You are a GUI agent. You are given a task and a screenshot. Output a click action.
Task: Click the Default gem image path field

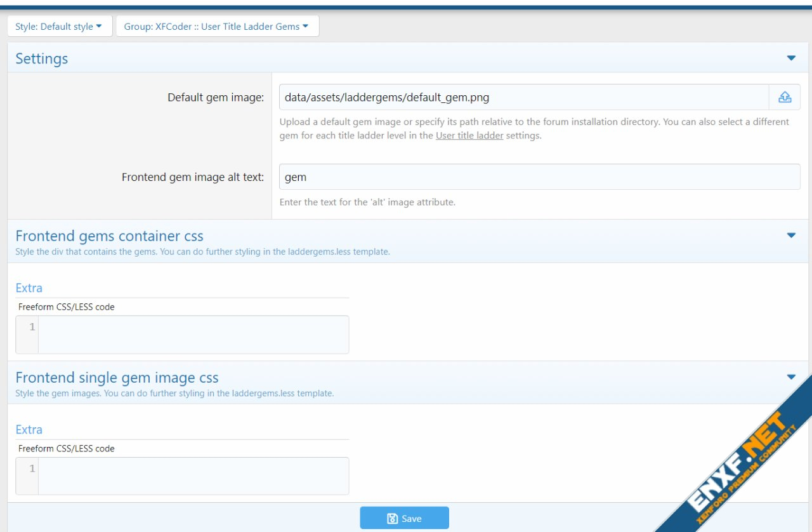tap(523, 97)
